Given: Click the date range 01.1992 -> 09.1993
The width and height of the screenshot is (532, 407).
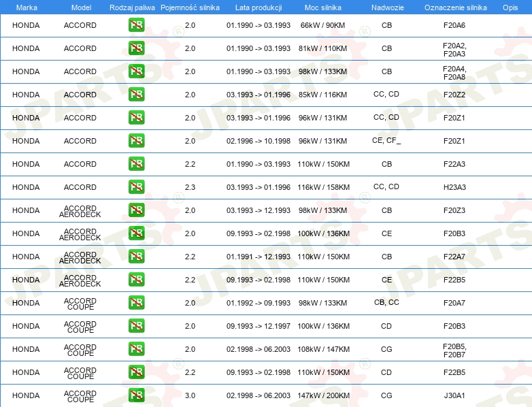Looking at the screenshot, I should point(259,302).
